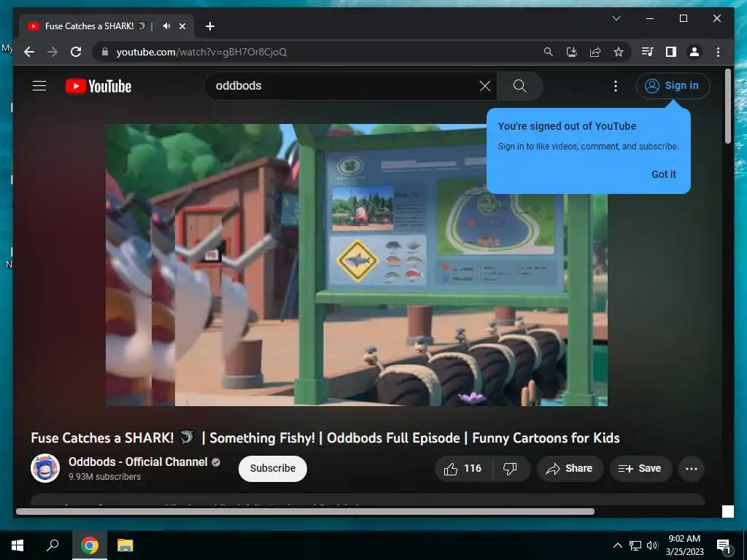Screen dimensions: 747x560
Task: Share the video
Action: [570, 469]
